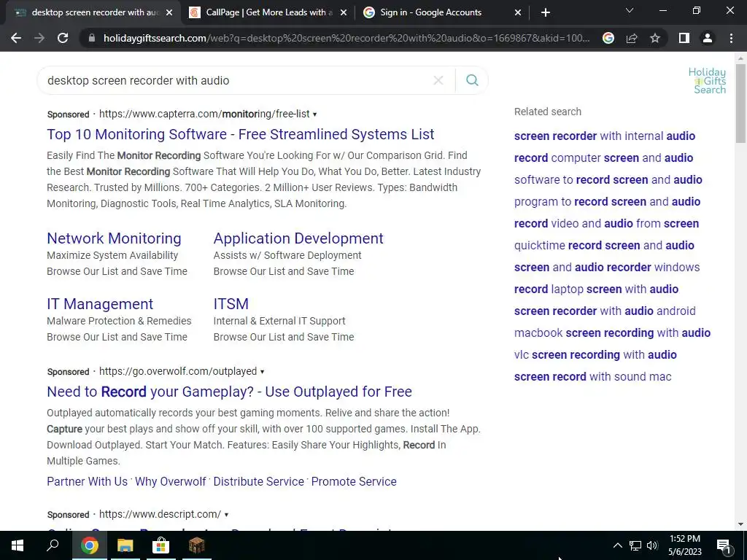747x560 pixels.
Task: Click the Partner With Us link
Action: click(x=88, y=481)
